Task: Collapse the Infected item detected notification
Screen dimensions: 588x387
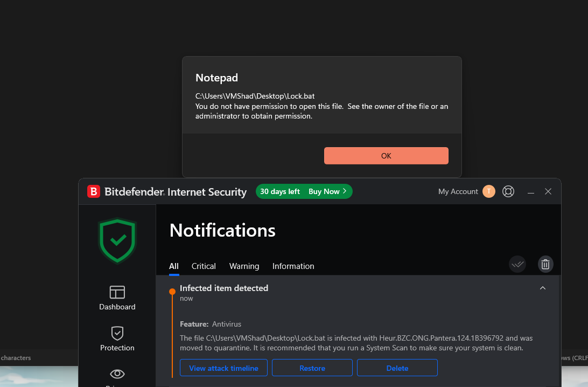Action: coord(543,288)
